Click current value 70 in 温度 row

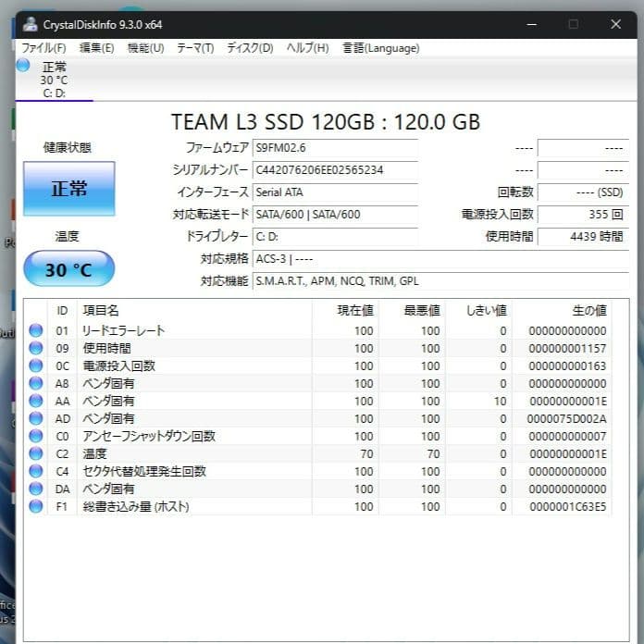366,453
